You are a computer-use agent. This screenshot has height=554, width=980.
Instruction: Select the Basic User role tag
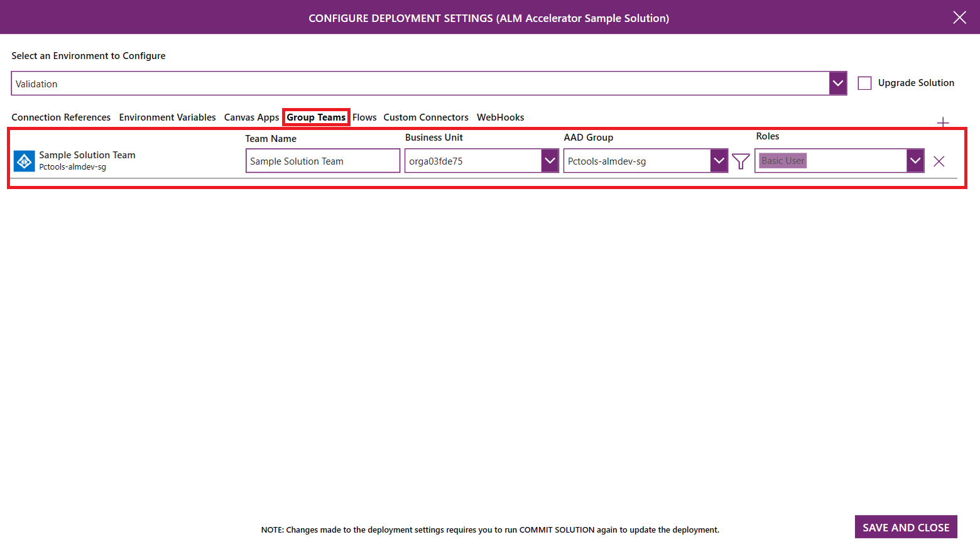tap(783, 161)
